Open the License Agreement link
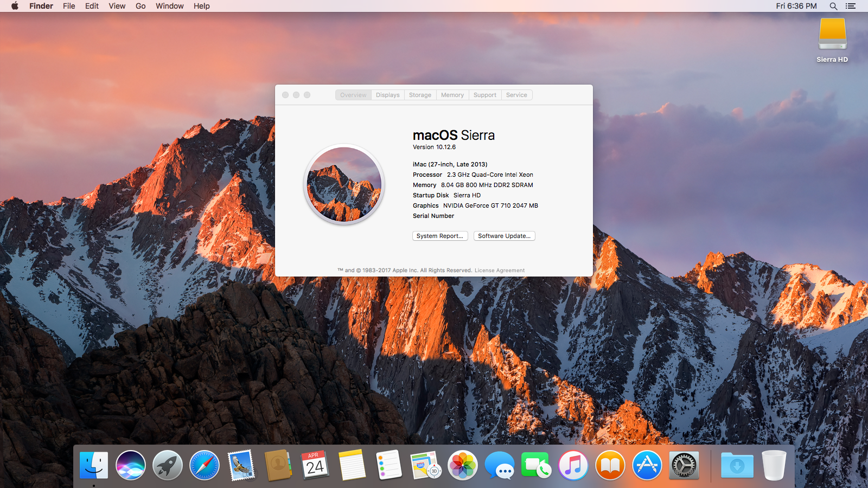868x488 pixels. (x=500, y=270)
